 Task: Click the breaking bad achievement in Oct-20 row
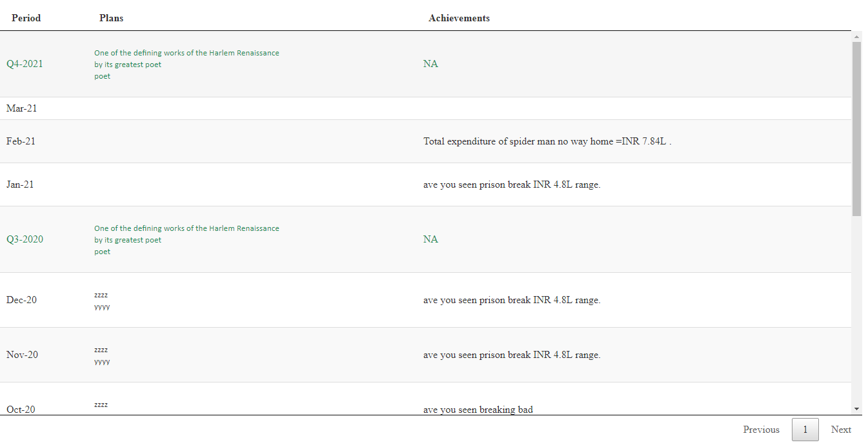tap(478, 409)
